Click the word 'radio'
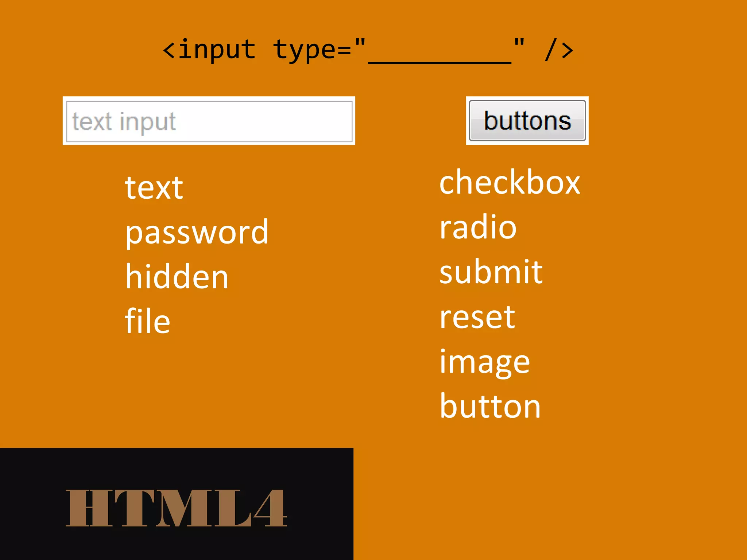The image size is (747, 560). pos(478,227)
